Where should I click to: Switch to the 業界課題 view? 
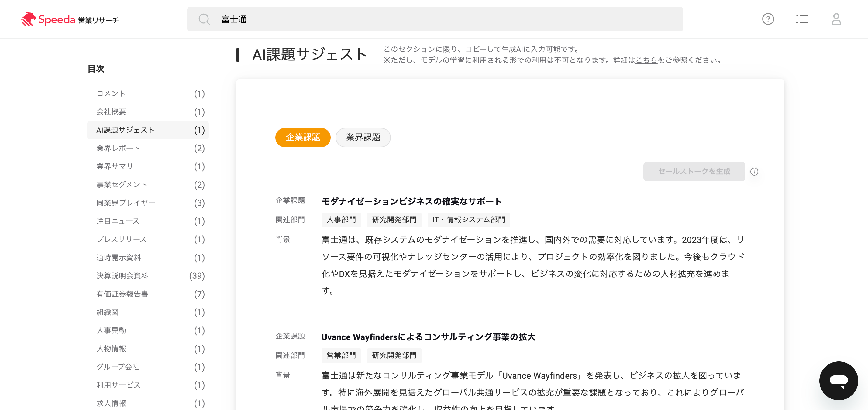363,137
